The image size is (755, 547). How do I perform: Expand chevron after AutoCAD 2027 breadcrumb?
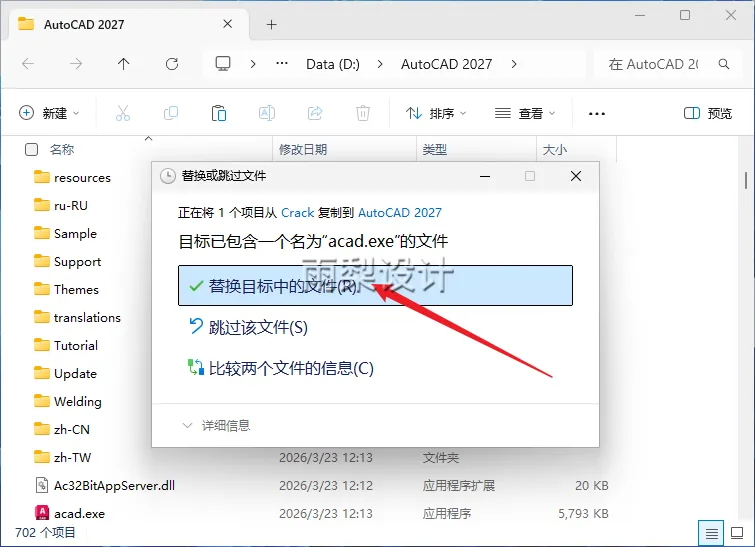point(514,64)
